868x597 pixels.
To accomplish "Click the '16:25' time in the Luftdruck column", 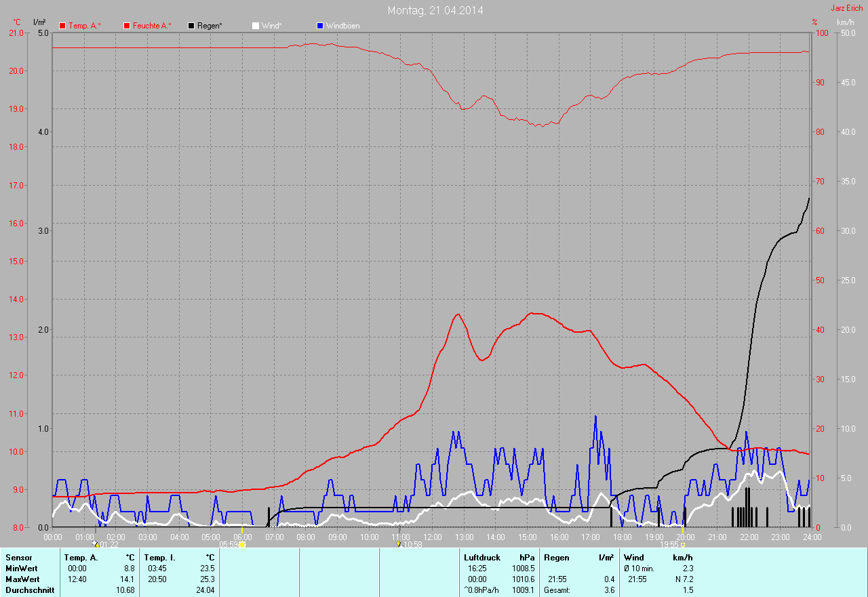I will [477, 569].
